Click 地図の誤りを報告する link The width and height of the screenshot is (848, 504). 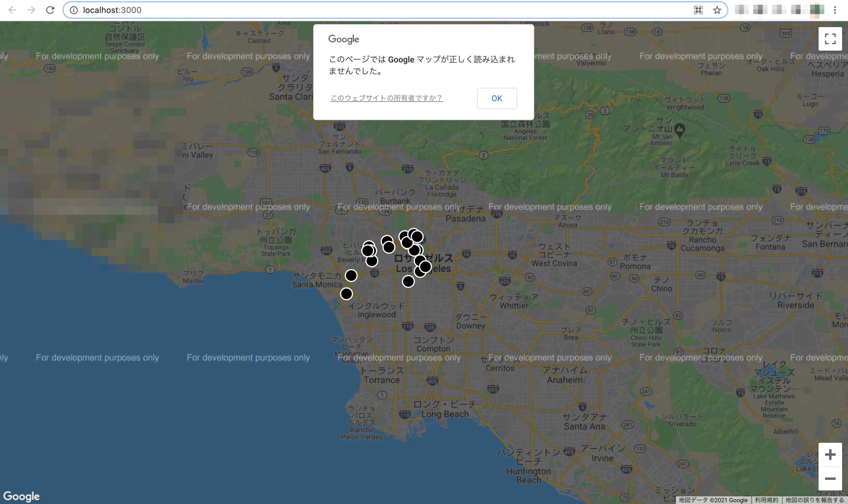tap(814, 500)
